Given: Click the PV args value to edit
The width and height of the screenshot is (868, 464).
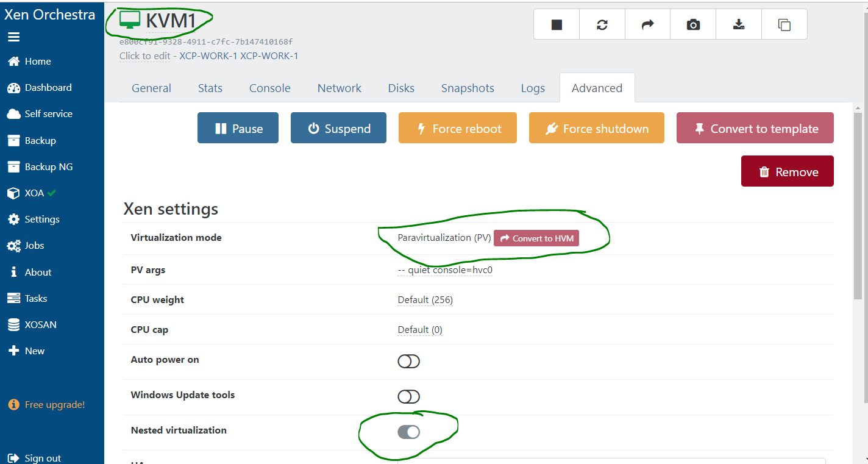Looking at the screenshot, I should 444,270.
